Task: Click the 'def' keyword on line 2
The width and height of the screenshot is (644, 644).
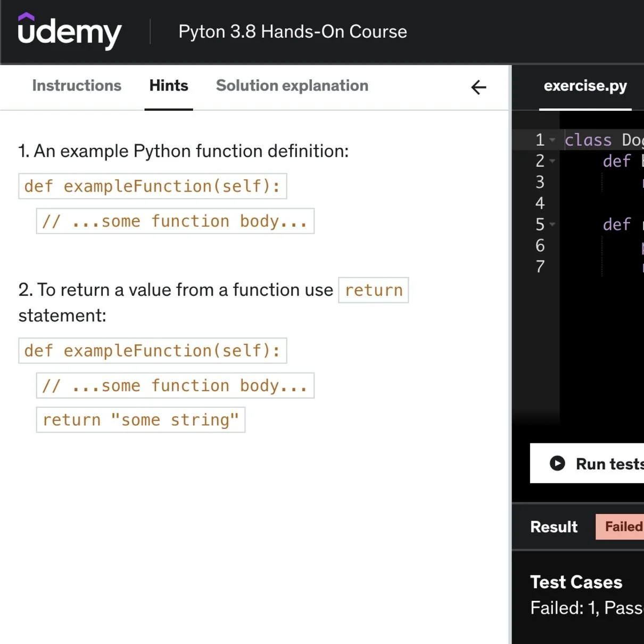Action: coord(617,161)
